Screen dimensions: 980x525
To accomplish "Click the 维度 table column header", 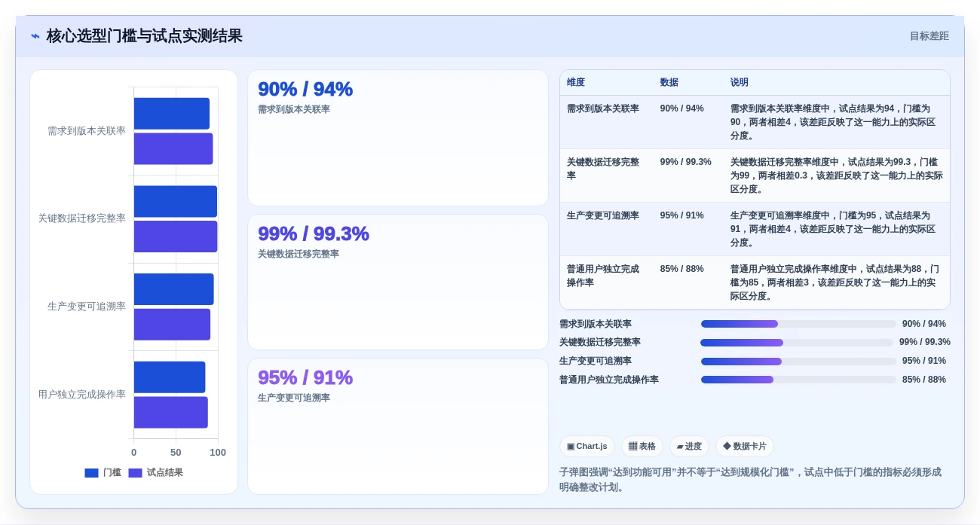I will tap(576, 82).
